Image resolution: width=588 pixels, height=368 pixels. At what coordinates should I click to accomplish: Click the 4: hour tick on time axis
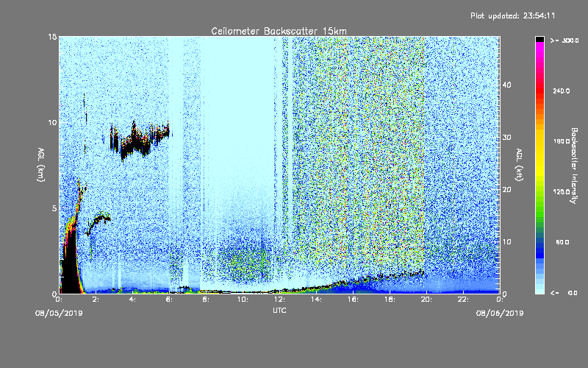[132, 300]
